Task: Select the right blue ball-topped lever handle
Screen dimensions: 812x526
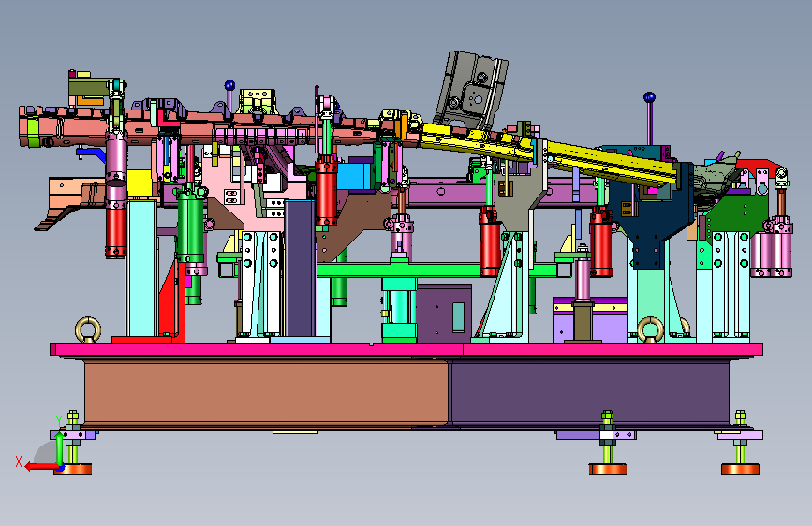Action: coord(649,117)
